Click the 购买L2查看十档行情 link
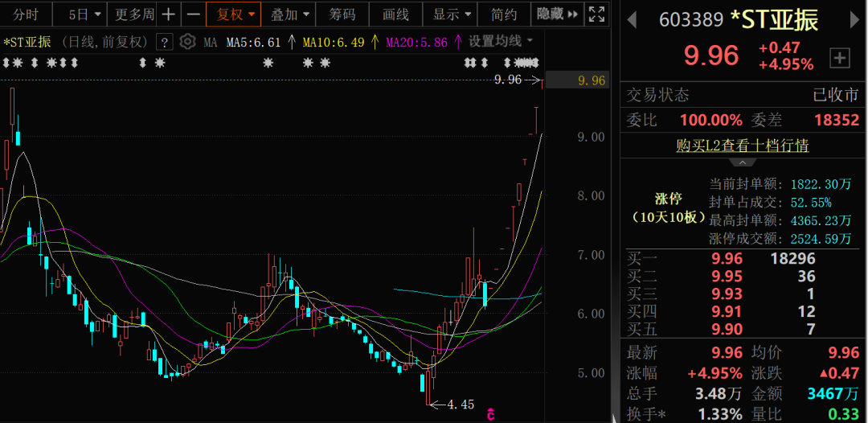Screen dimensions: 868x423 pos(743,146)
